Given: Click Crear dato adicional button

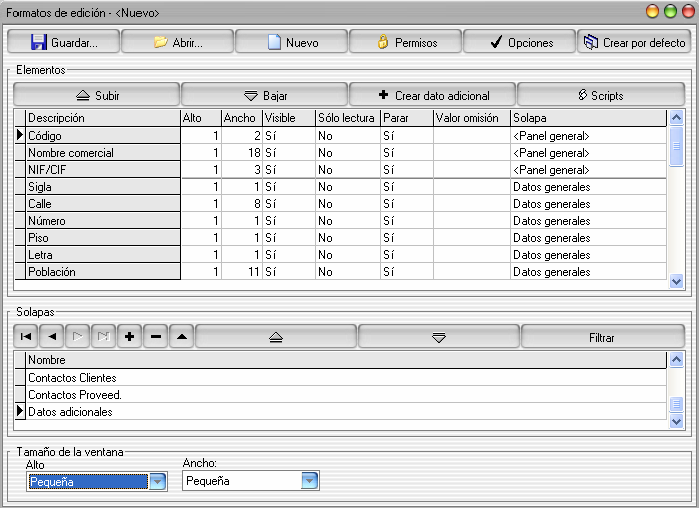Looking at the screenshot, I should 433,96.
